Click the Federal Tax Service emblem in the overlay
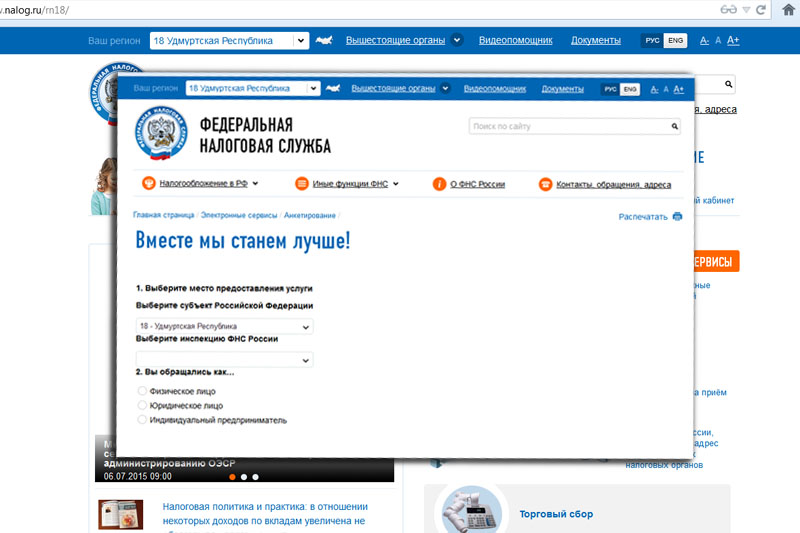Viewport: 800px width, 533px height. tap(162, 136)
